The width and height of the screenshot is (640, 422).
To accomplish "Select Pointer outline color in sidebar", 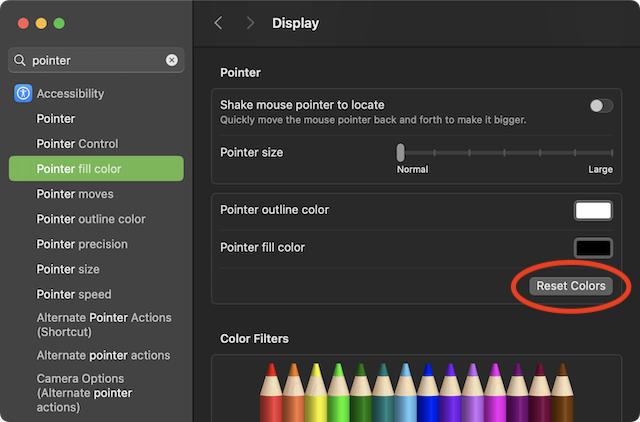I will click(91, 219).
